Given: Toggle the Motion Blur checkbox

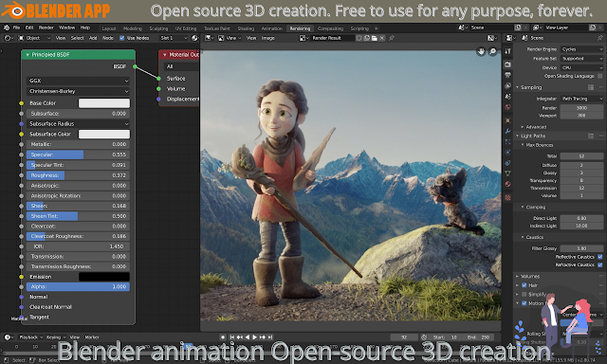Looking at the screenshot, I should (524, 303).
